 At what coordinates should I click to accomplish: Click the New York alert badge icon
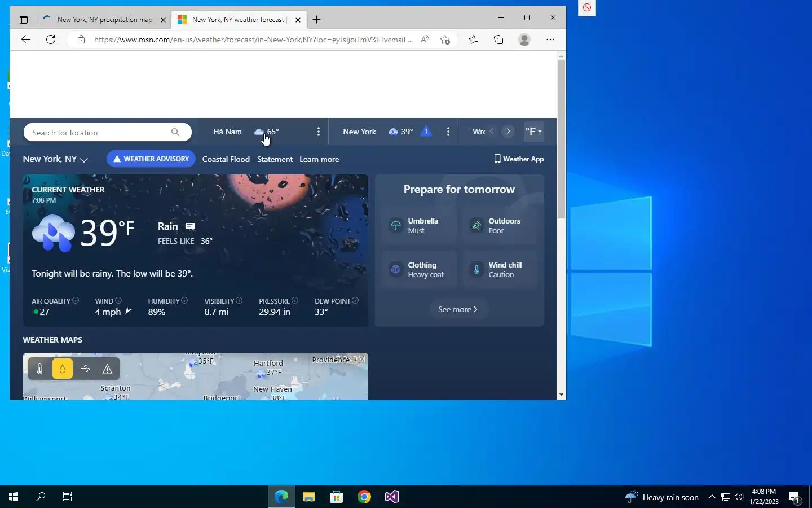pyautogui.click(x=426, y=132)
